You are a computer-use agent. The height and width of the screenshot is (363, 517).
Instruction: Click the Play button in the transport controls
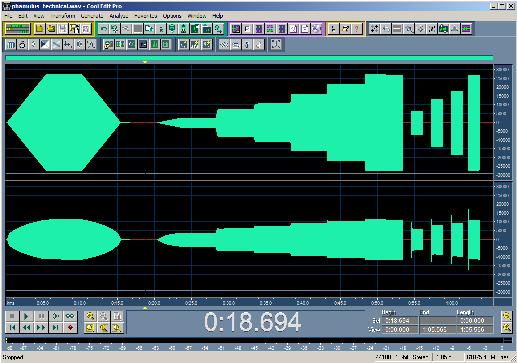click(27, 316)
